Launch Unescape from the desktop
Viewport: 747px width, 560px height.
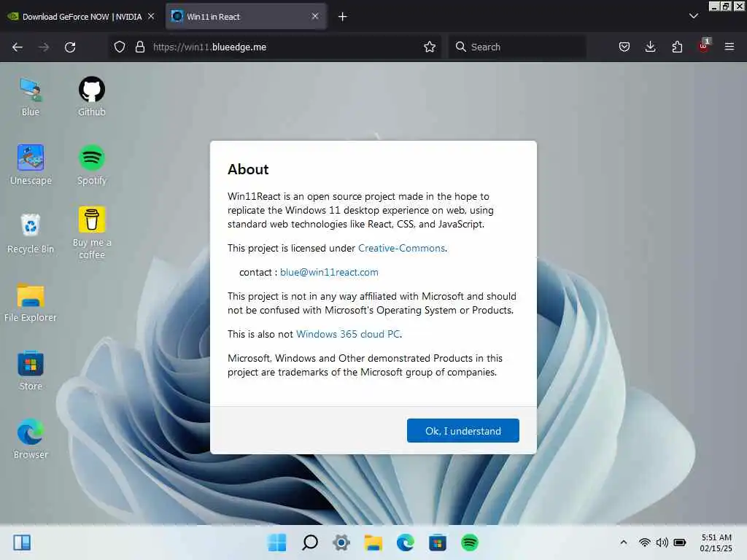tap(31, 165)
